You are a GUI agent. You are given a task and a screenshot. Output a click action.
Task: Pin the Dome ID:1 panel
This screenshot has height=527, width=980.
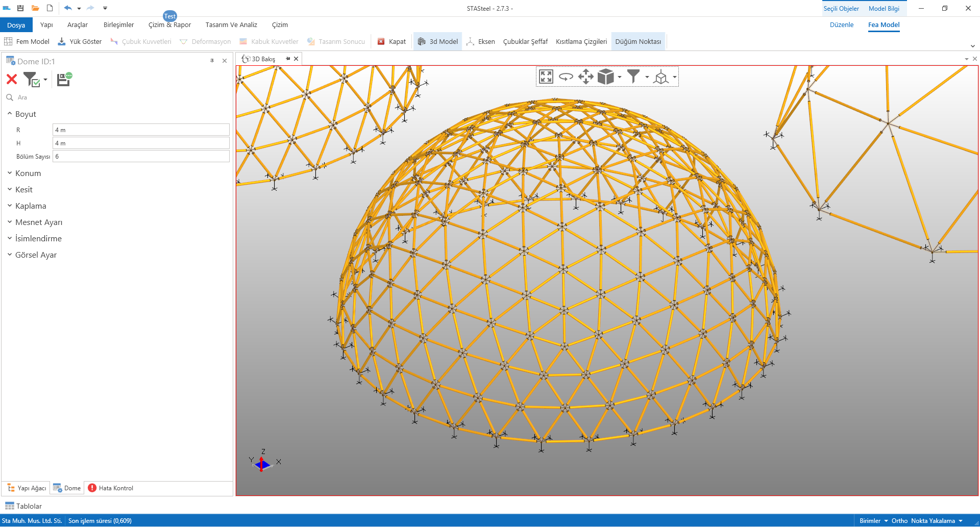point(212,61)
